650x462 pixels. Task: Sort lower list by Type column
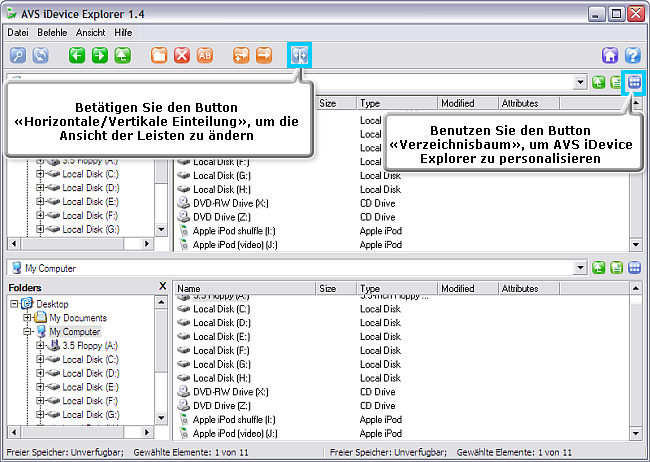tap(397, 288)
